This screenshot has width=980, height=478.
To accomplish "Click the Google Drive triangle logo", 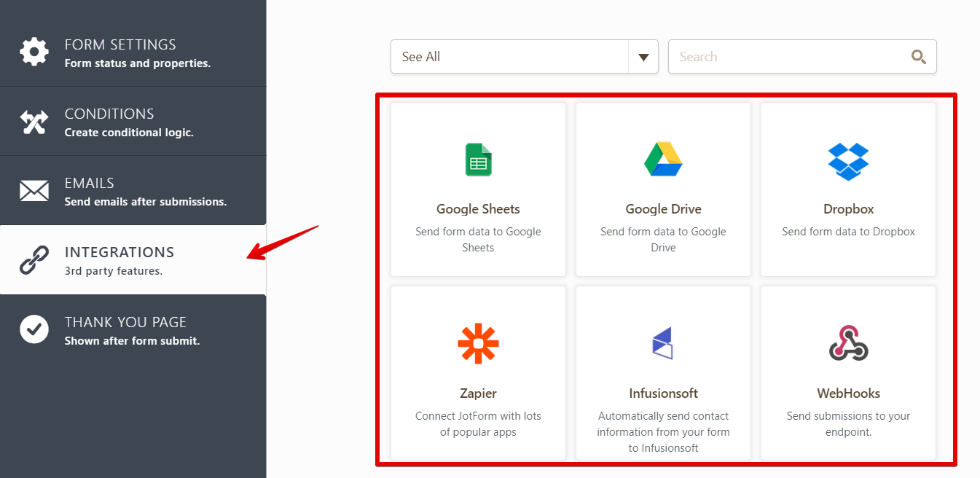I will (x=663, y=159).
